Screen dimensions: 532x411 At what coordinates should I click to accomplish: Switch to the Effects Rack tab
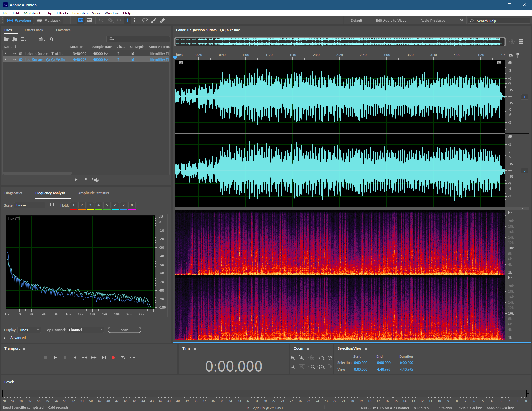tap(34, 30)
